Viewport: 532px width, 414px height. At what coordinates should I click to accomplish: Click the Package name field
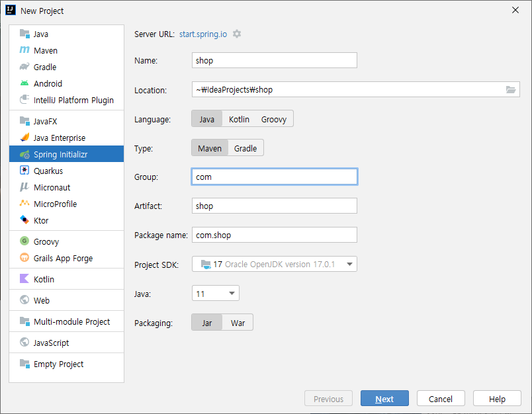pos(275,235)
